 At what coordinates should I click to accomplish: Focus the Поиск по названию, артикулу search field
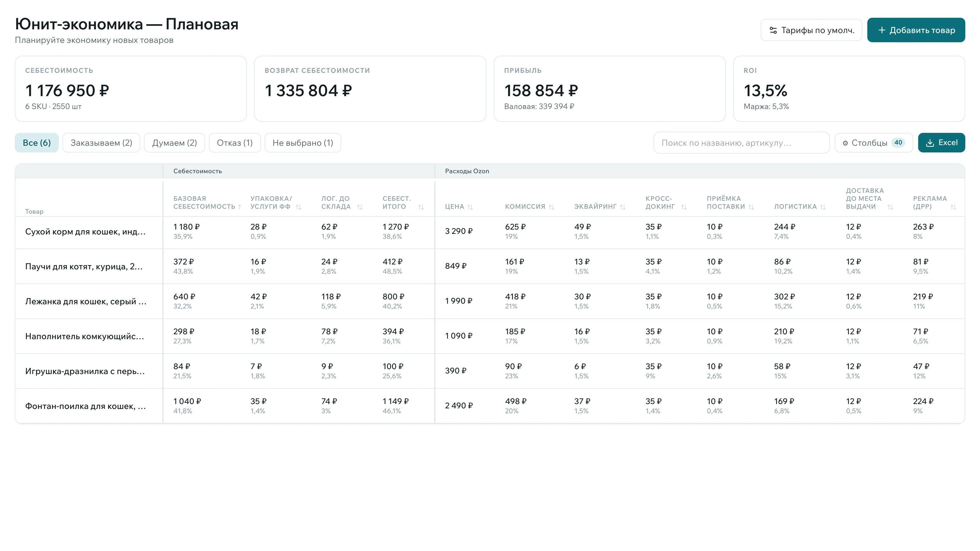pos(741,143)
